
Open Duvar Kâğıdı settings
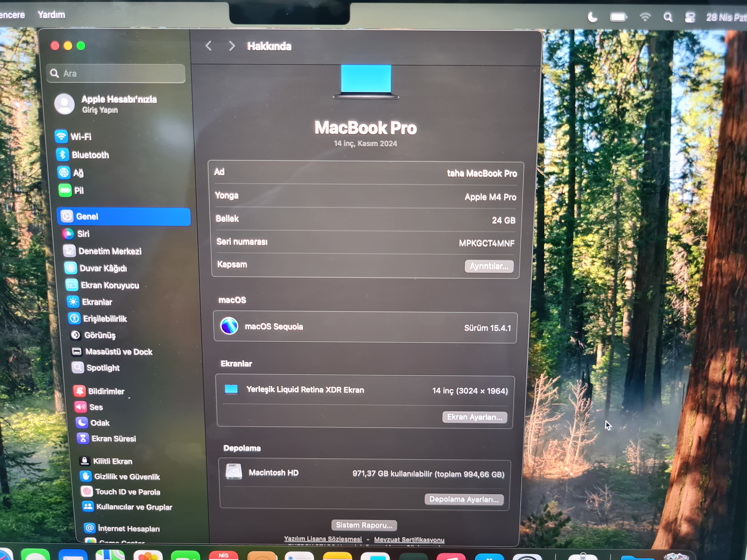coord(96,268)
